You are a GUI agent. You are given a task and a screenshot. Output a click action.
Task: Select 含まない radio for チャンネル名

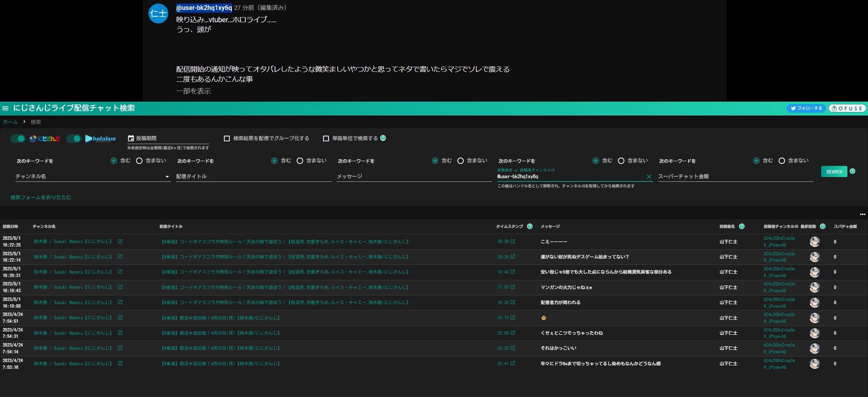tap(139, 161)
